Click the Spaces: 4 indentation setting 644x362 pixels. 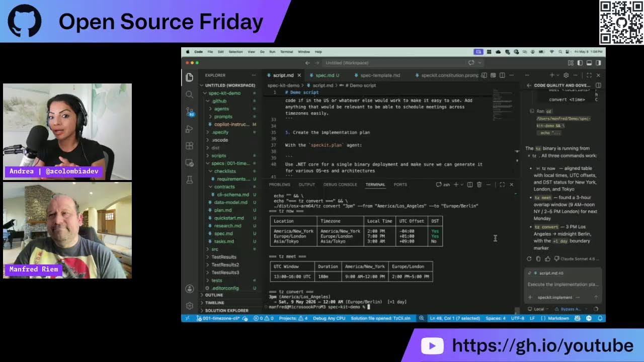pos(496,318)
